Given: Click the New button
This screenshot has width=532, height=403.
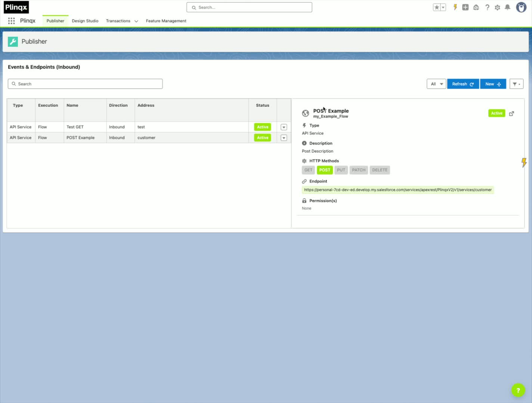Looking at the screenshot, I should pos(493,84).
